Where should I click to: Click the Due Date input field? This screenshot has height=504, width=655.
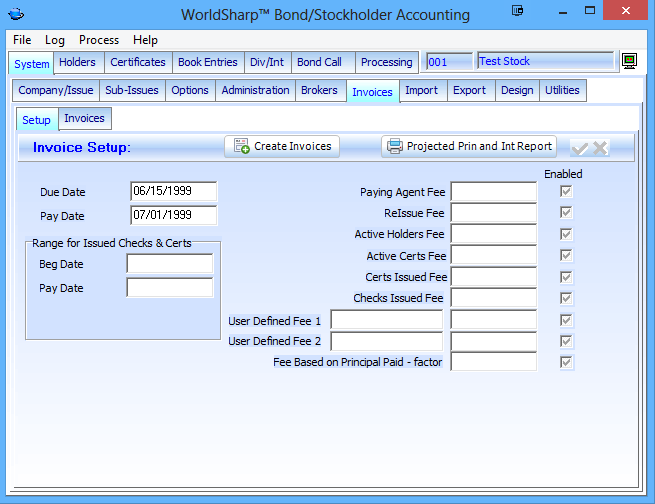(173, 191)
